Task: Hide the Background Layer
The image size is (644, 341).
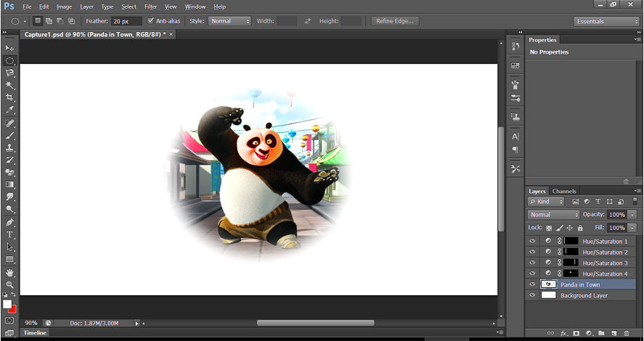Action: point(532,295)
